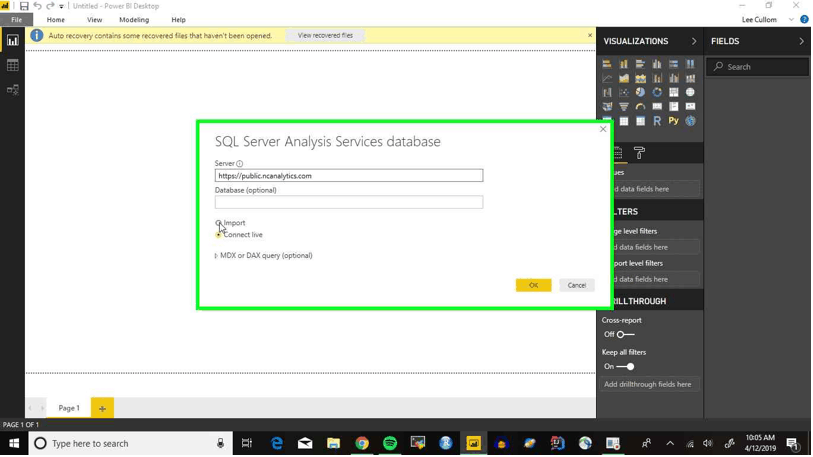813x457 pixels.
Task: Expand MDX or DAX query (optional)
Action: click(x=216, y=256)
